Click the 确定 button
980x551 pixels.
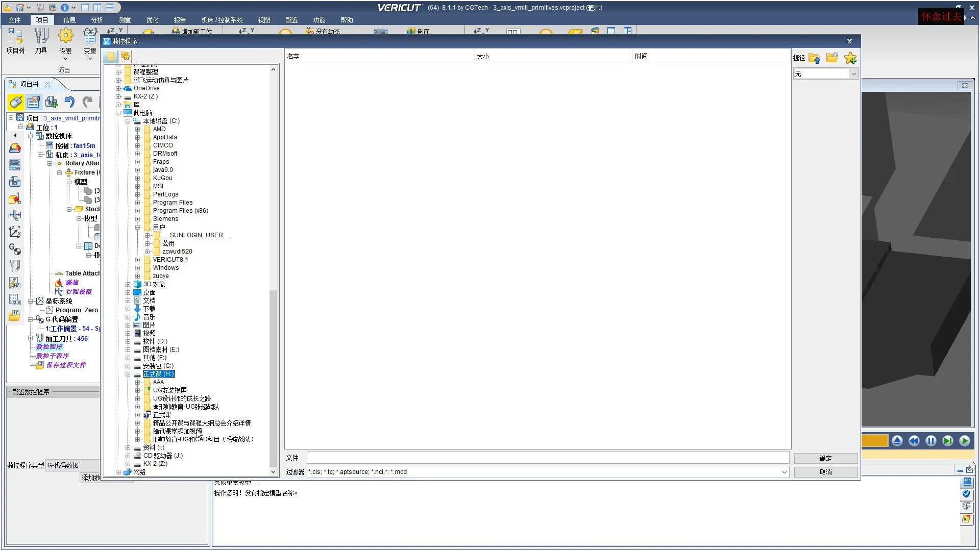tap(825, 458)
